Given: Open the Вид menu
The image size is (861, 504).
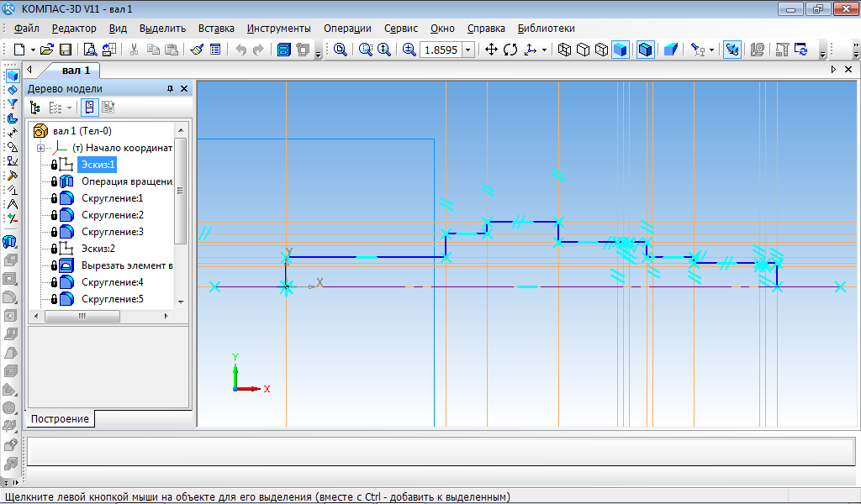Looking at the screenshot, I should click(x=118, y=29).
